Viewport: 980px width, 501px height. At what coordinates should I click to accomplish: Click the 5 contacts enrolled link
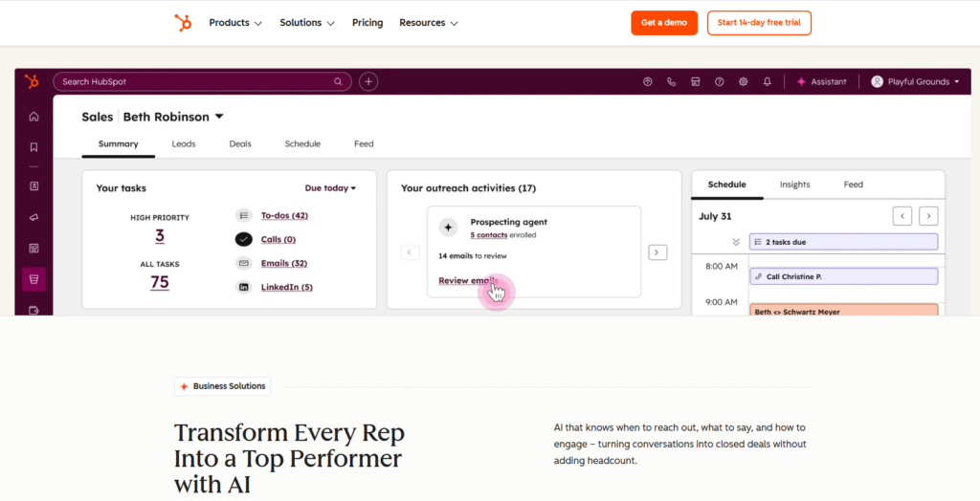click(x=489, y=235)
